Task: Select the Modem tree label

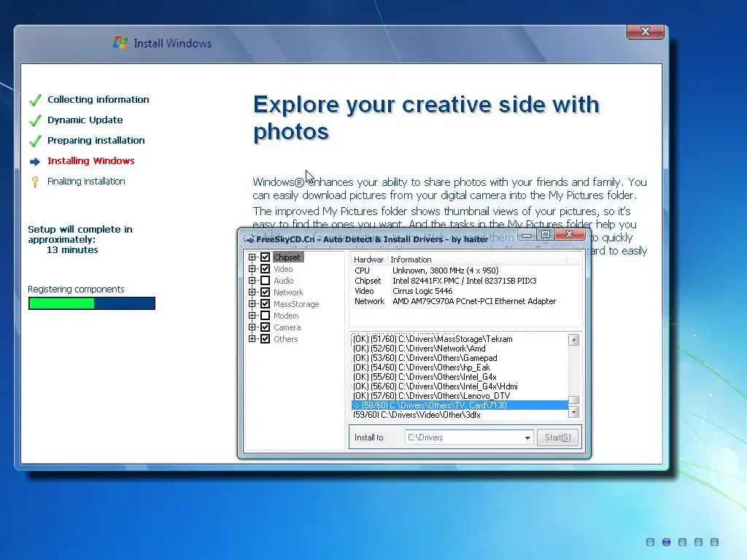Action: 286,316
